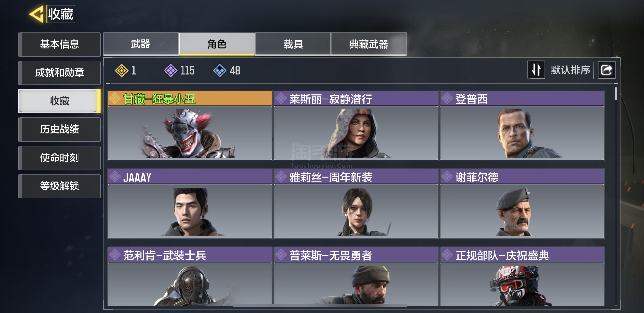Go to 历史战绩 in the sidebar

click(x=60, y=129)
